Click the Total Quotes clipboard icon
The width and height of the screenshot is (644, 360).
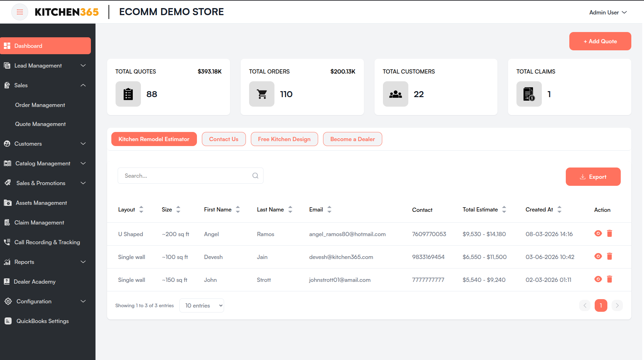click(x=128, y=94)
